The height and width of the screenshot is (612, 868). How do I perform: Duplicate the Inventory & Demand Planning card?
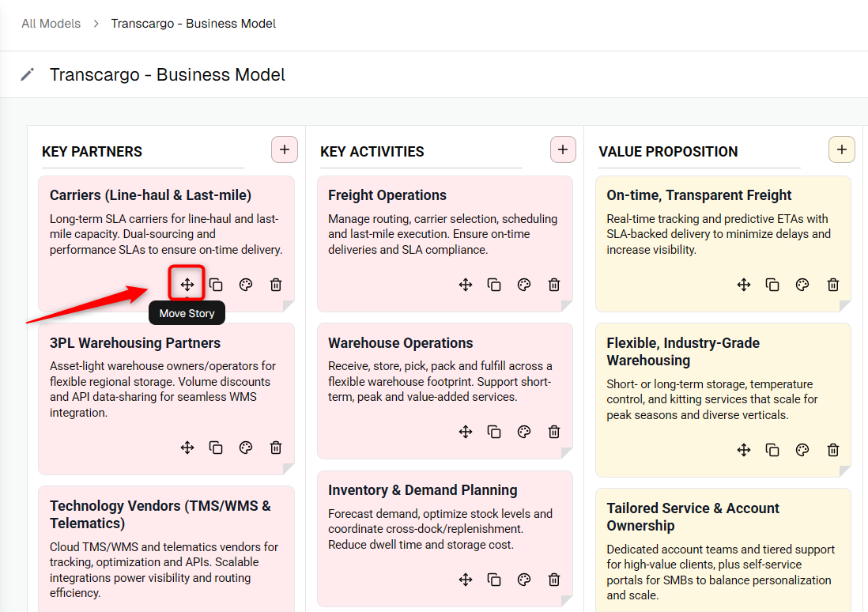coord(494,580)
